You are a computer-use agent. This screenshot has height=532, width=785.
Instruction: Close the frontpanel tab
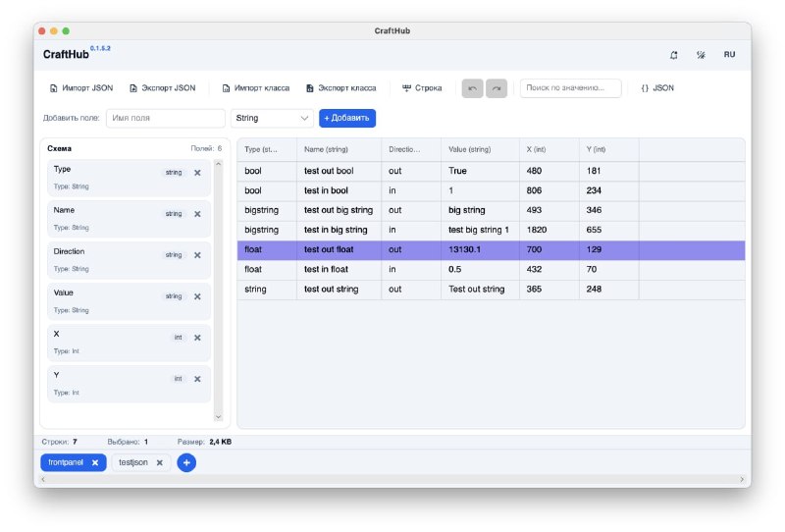(x=95, y=463)
